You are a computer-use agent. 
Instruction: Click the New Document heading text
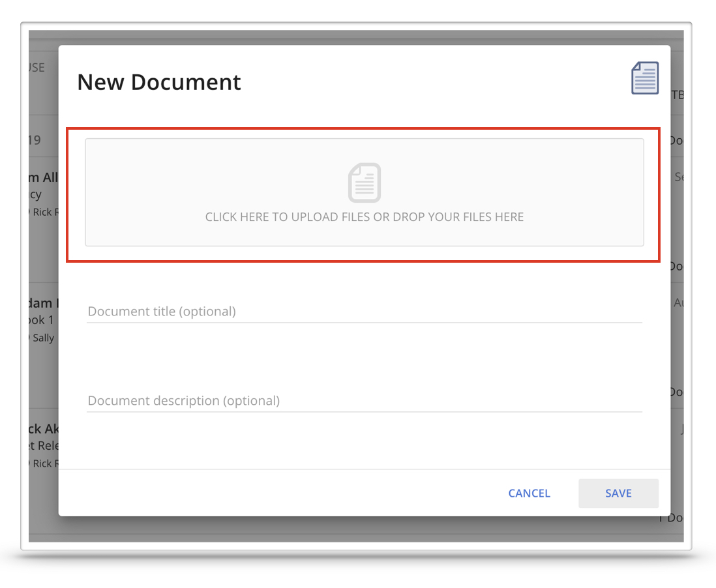coord(159,82)
